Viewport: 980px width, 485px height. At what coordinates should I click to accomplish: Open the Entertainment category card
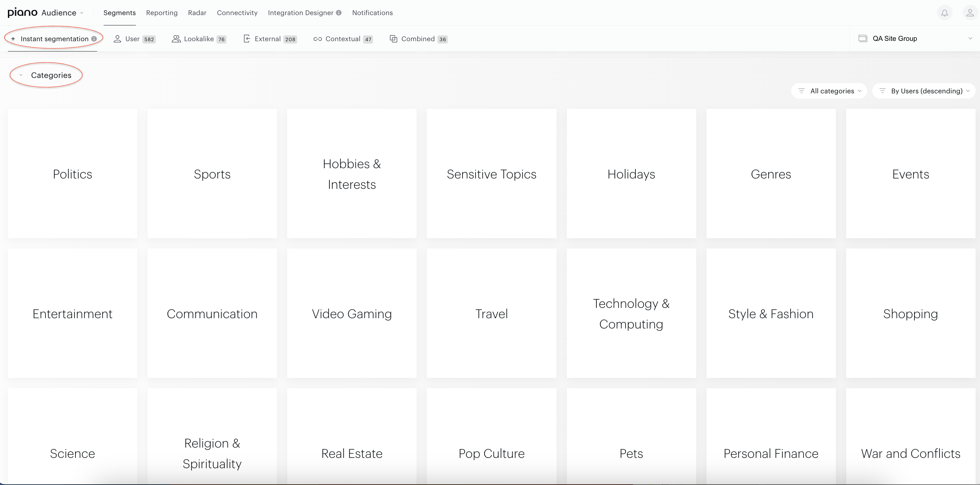click(72, 313)
